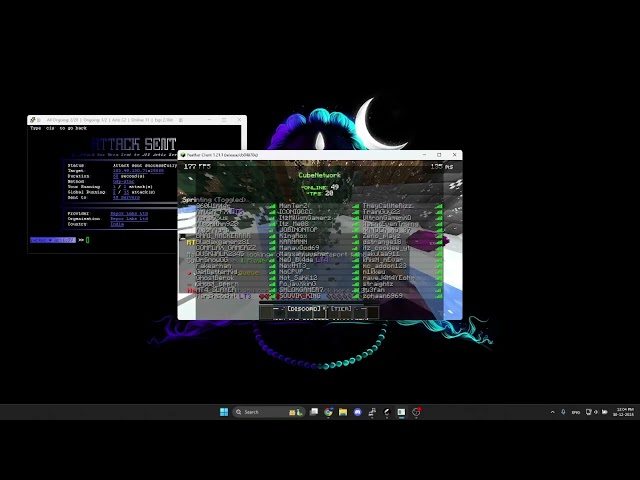Image resolution: width=640 pixels, height=480 pixels.
Task: Select player GhostBerok in the tab list
Action: click(x=215, y=278)
